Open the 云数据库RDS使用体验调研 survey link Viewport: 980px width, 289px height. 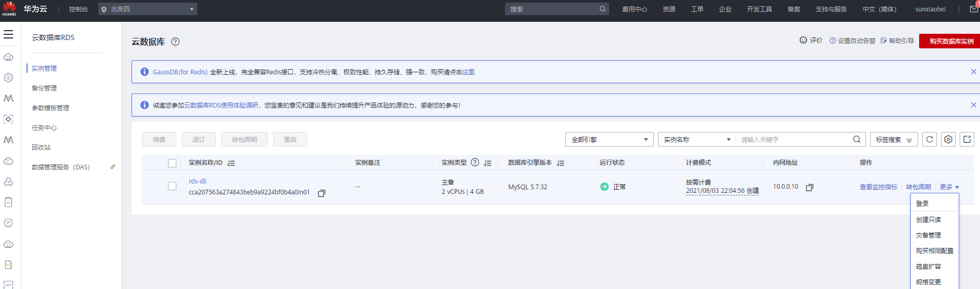coord(221,105)
